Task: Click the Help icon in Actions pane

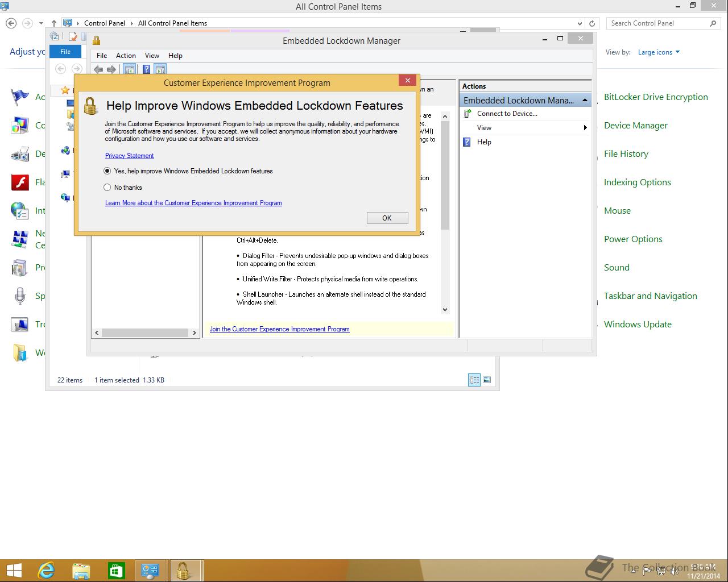Action: [x=467, y=142]
